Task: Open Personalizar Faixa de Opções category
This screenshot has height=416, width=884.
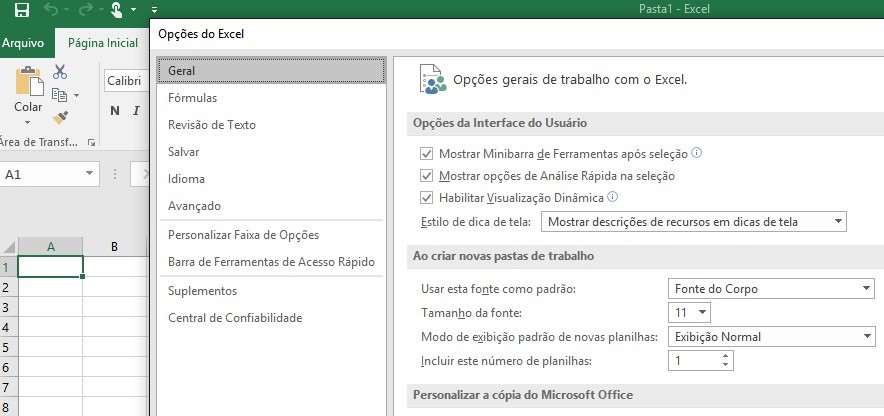Action: point(272,234)
